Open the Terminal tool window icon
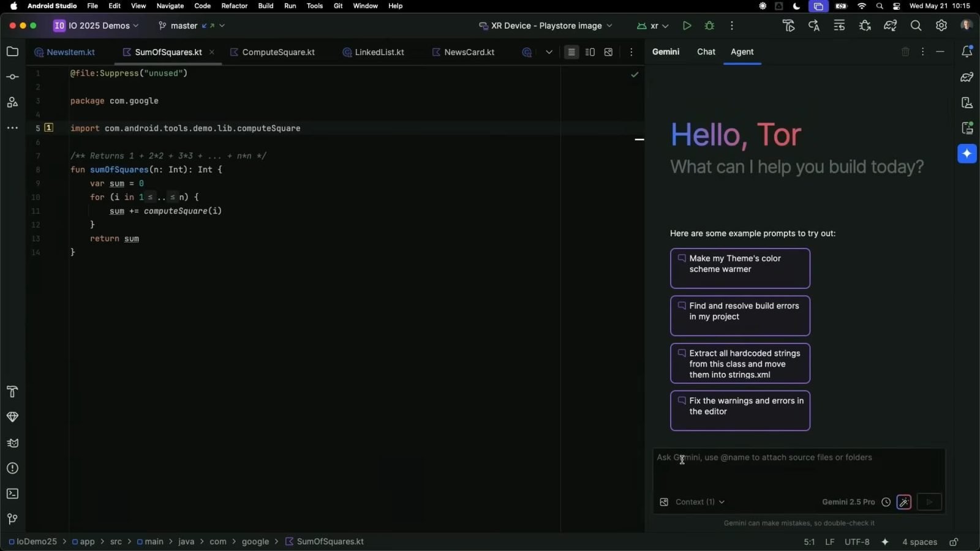The height and width of the screenshot is (551, 980). coord(12,493)
